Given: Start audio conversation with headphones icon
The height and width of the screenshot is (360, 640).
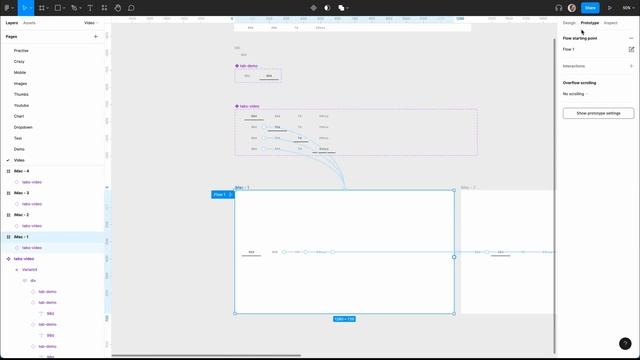Looking at the screenshot, I should pos(558,8).
